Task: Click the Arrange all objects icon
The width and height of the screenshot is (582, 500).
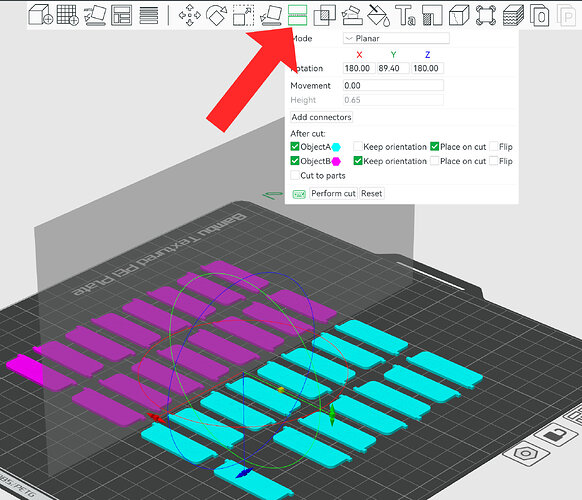Action: [122, 15]
